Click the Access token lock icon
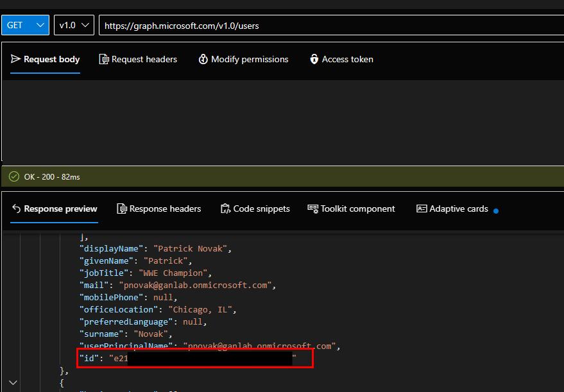This screenshot has height=392, width=564. click(x=314, y=59)
